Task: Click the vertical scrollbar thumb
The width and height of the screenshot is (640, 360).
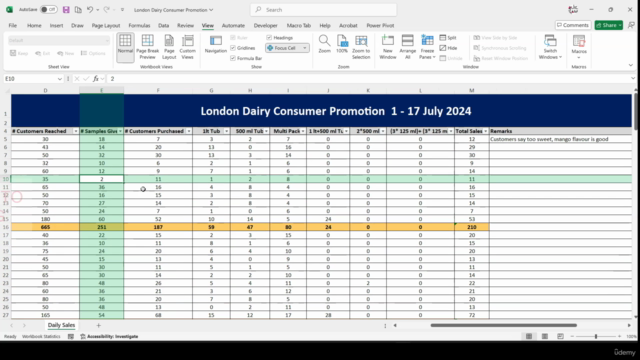Action: [x=636, y=112]
